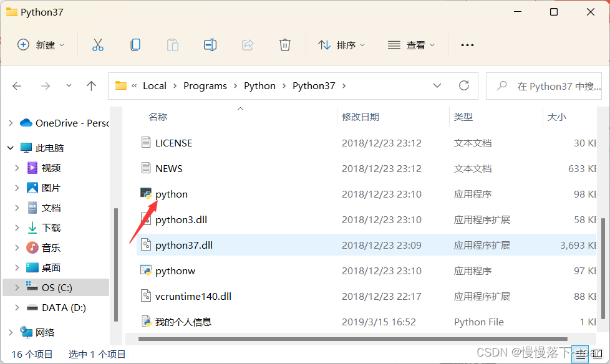Screen dimensions: 610x364
Task: Switch to large icons view in status bar
Action: (x=598, y=354)
